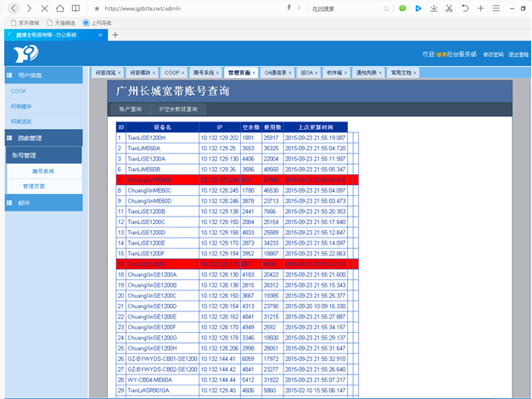This screenshot has height=399, width=532.
Task: Close the 管理页面 tab
Action: pos(254,73)
